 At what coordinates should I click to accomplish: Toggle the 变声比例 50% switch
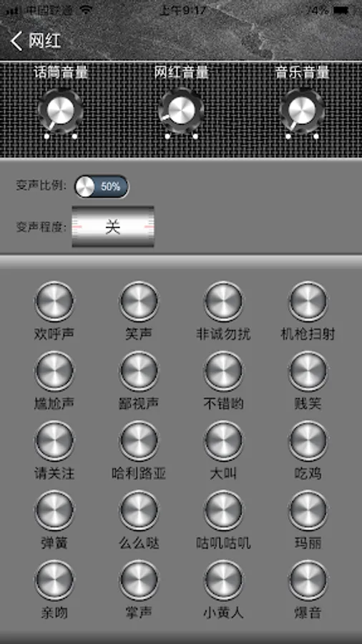coord(102,187)
